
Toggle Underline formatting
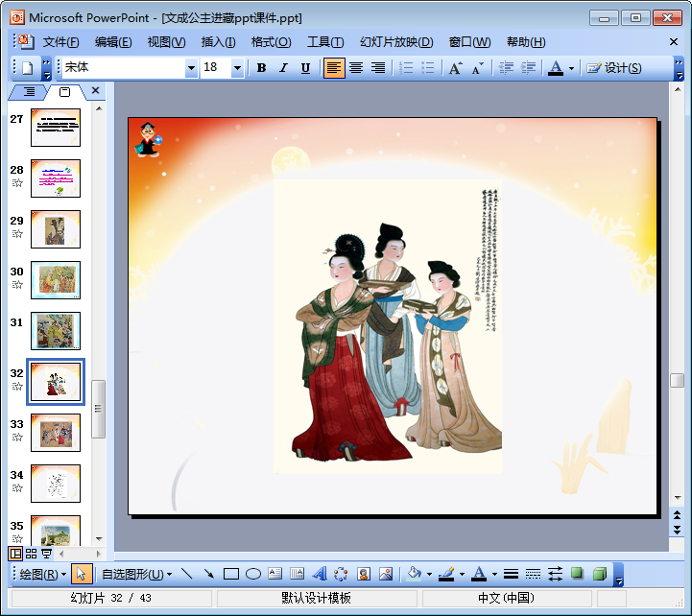coord(305,67)
